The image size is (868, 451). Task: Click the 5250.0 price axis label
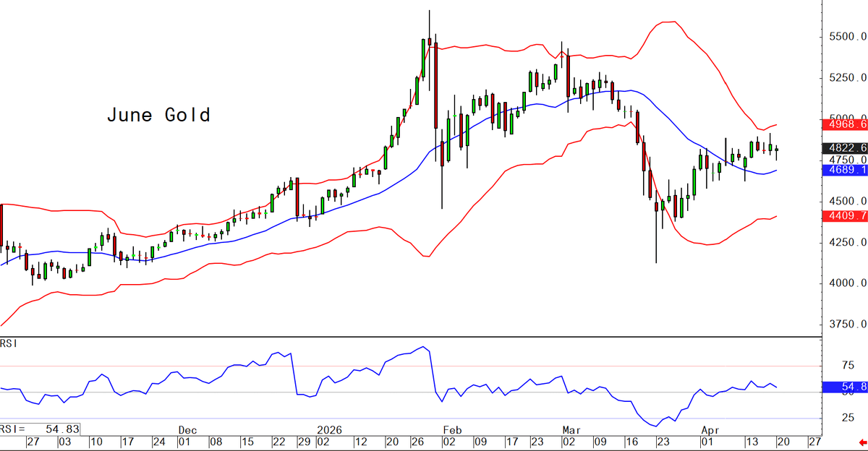(848, 77)
